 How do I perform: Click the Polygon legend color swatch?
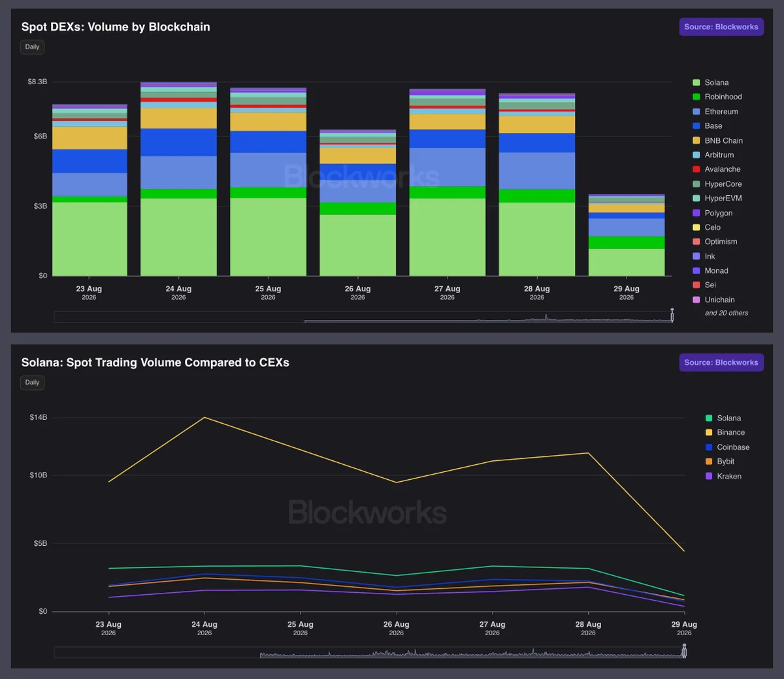click(696, 213)
